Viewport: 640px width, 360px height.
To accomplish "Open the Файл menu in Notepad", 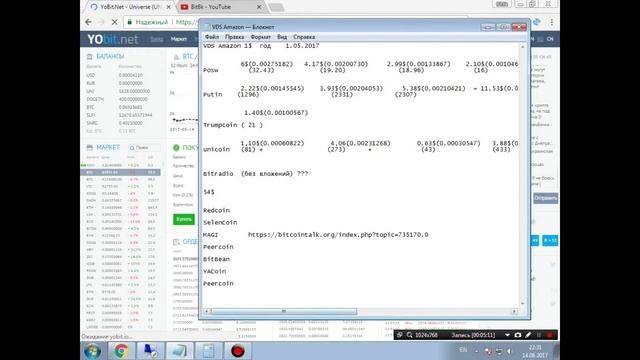I will point(211,37).
